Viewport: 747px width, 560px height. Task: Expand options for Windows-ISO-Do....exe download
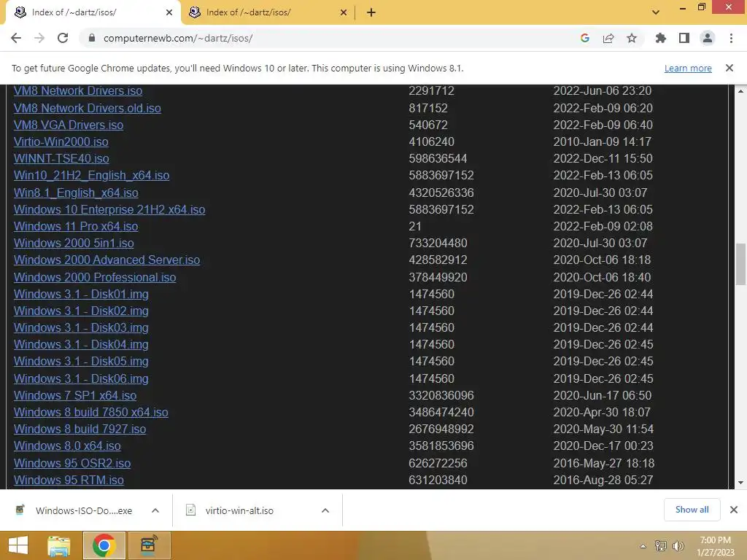coord(155,510)
